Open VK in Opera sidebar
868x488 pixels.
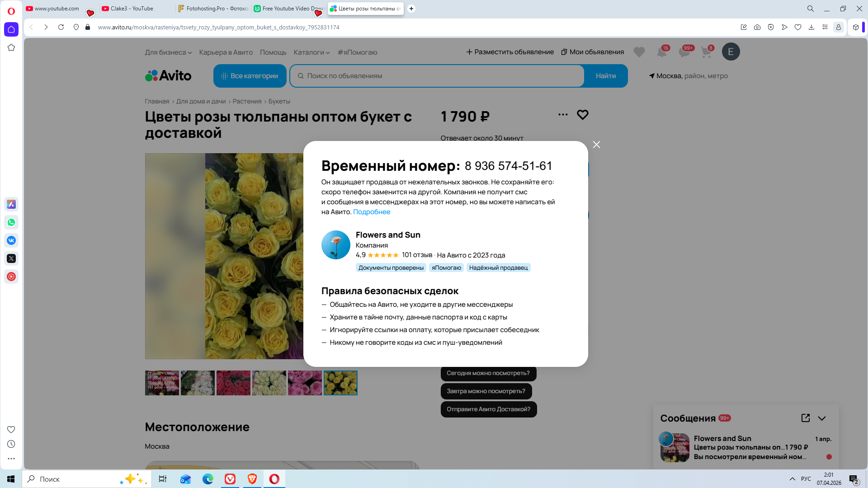[x=11, y=240]
